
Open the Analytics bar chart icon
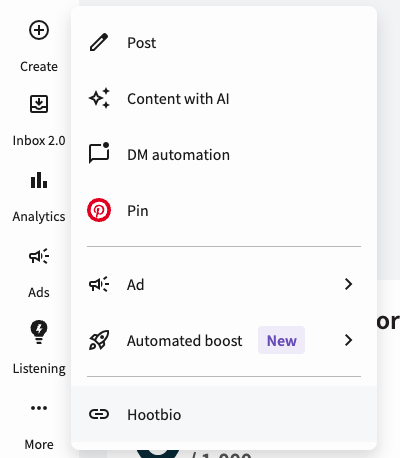point(39,180)
